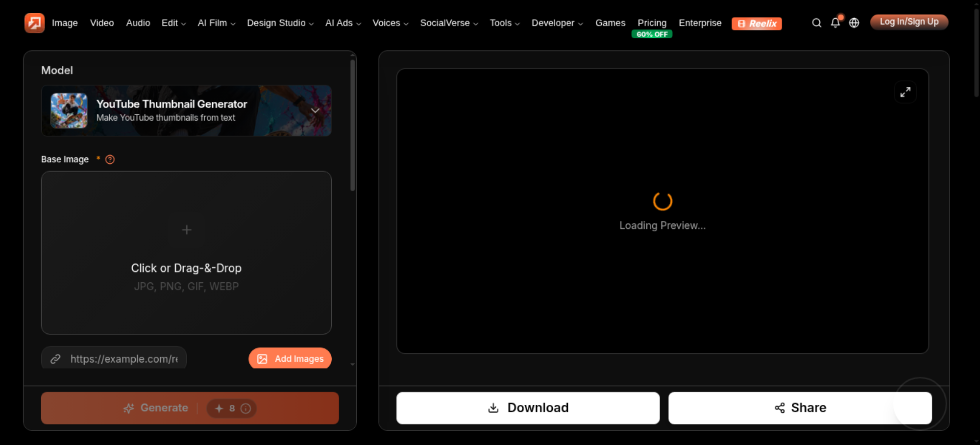Click the left panel scrollbar
Screen dimensions: 980x445
coord(352,125)
